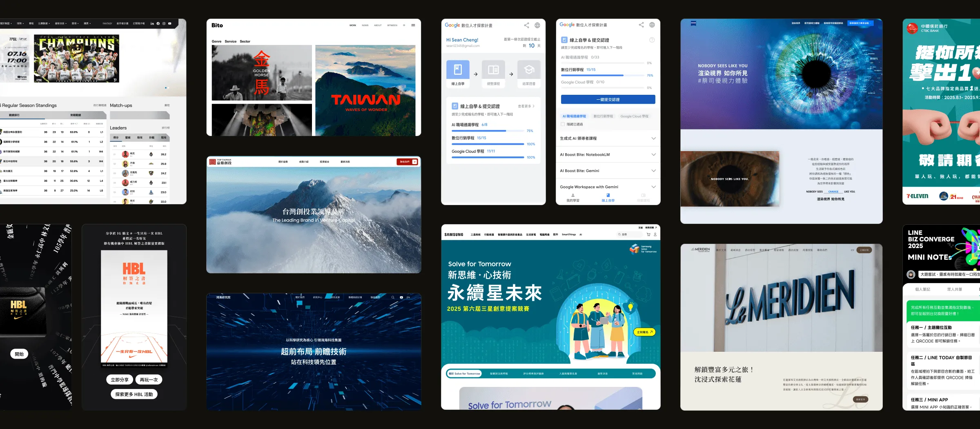Open the 球隊 dropdown in the TPBL menu
The height and width of the screenshot is (429, 980).
(20, 24)
